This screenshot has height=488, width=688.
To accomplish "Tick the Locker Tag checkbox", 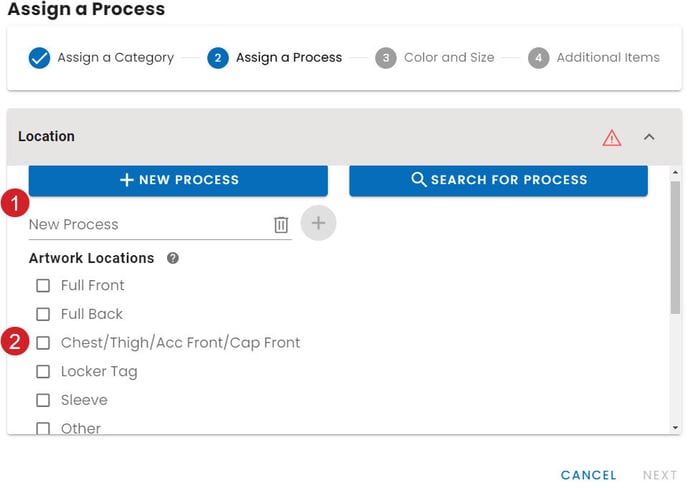I will click(43, 372).
